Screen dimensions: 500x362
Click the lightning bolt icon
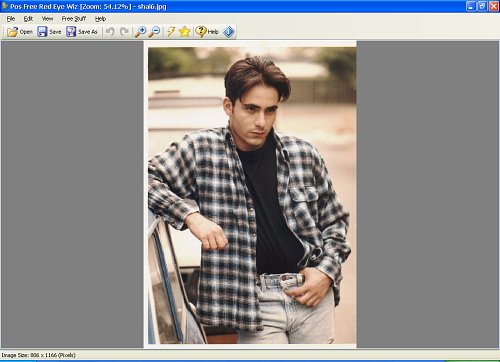pyautogui.click(x=171, y=32)
